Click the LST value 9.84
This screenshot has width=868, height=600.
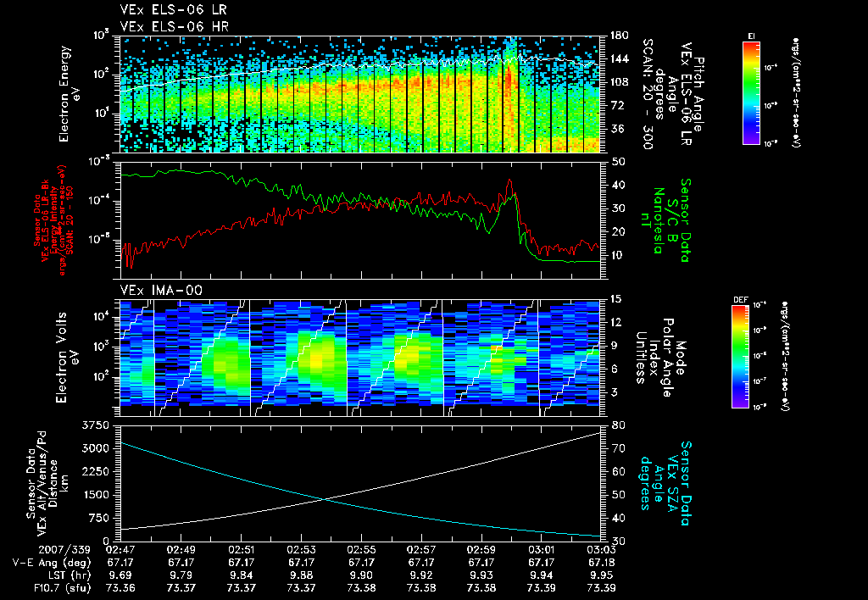click(241, 575)
